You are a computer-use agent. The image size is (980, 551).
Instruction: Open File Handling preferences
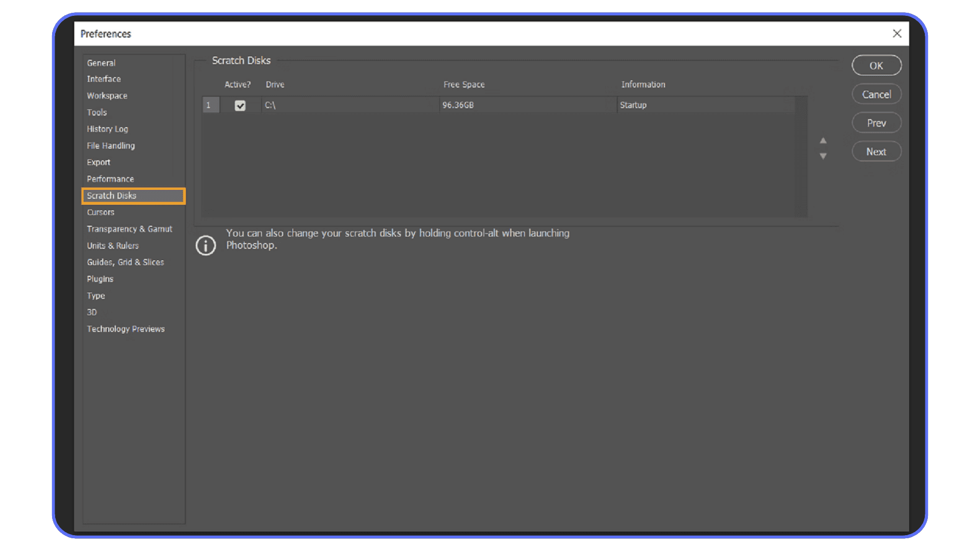click(111, 145)
